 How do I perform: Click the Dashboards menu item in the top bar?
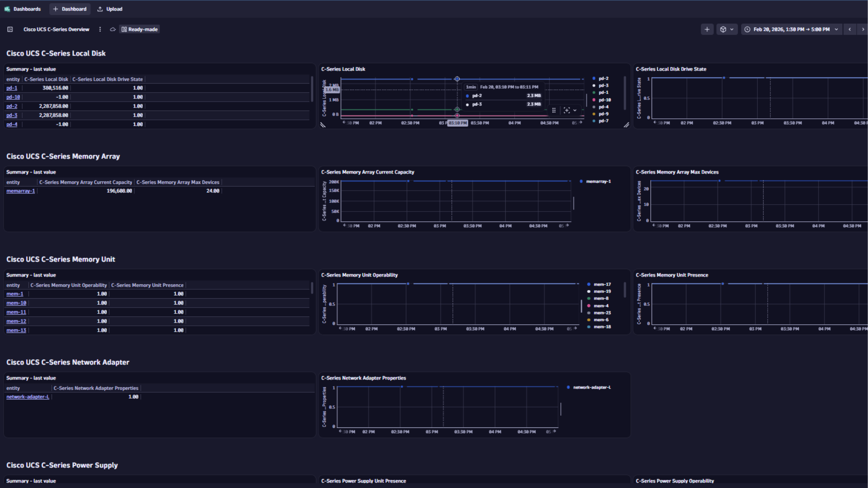click(x=27, y=9)
